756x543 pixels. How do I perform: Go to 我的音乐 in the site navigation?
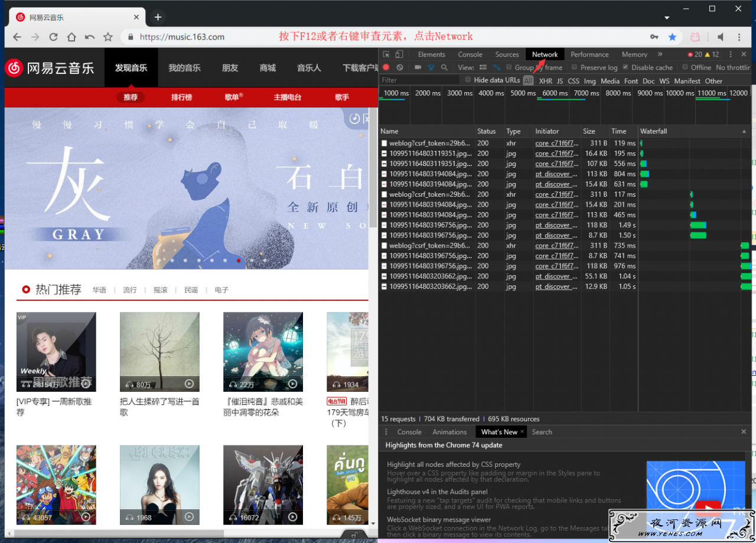[x=184, y=68]
